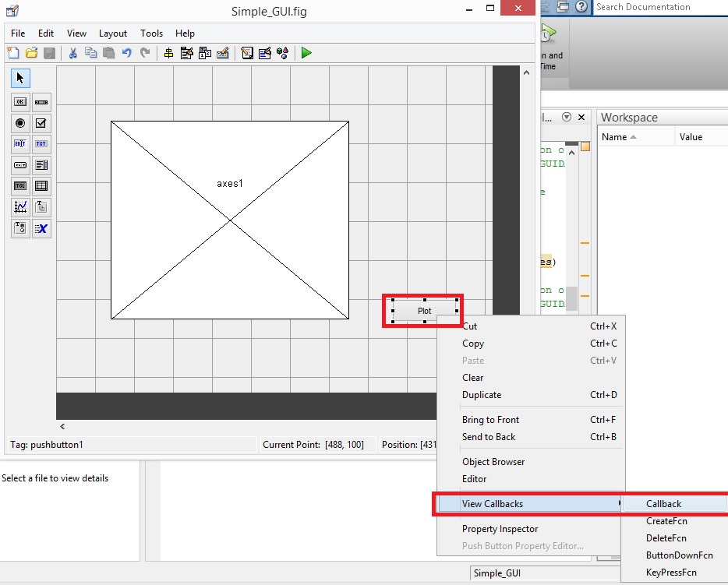The height and width of the screenshot is (585, 728).
Task: Pick the Check Box component tool
Action: point(41,123)
